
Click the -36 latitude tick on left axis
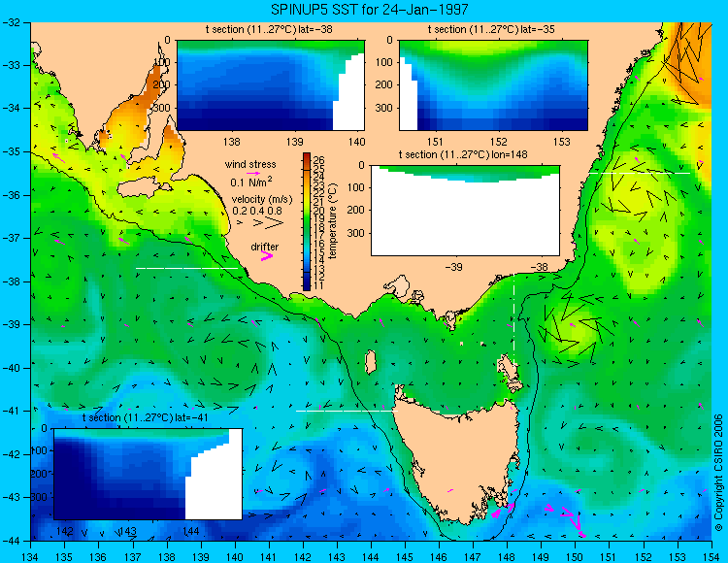tap(11, 195)
